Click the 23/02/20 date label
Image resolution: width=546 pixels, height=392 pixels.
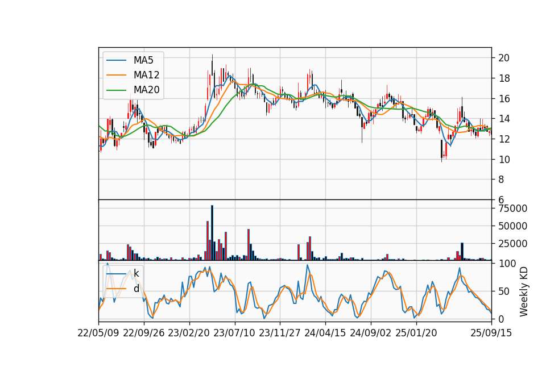point(189,333)
